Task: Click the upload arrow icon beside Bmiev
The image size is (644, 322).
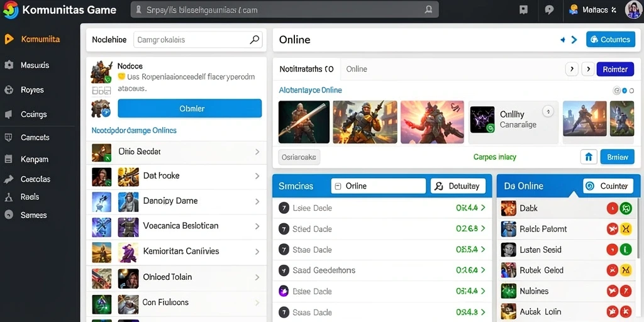Action: [589, 157]
